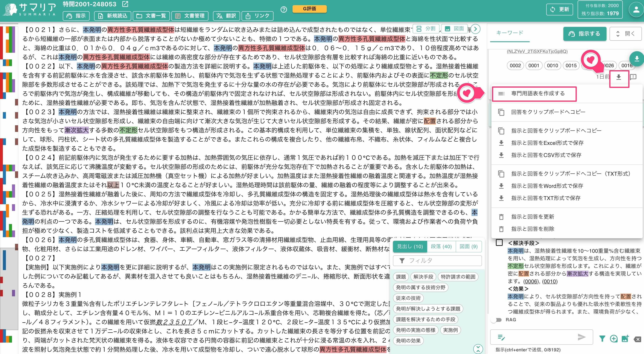
Task: Select the 発明の実施の態様 chip
Action: (416, 330)
